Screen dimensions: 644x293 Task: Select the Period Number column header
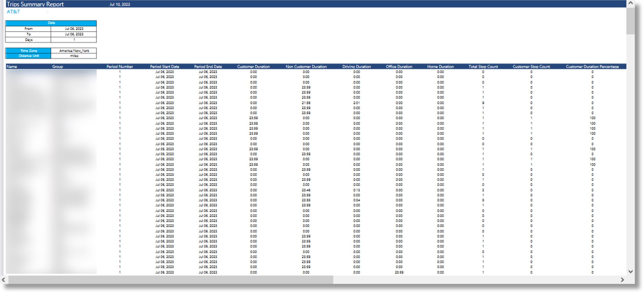point(120,67)
